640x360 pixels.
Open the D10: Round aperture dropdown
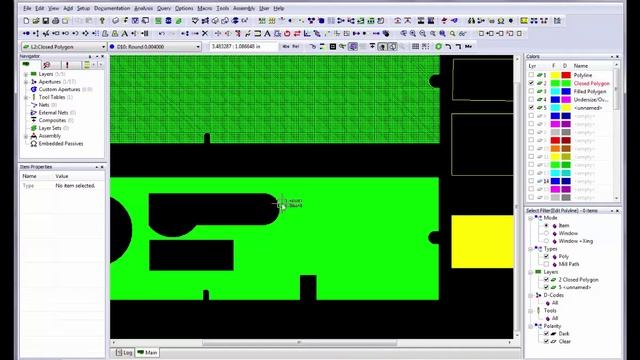[198, 47]
